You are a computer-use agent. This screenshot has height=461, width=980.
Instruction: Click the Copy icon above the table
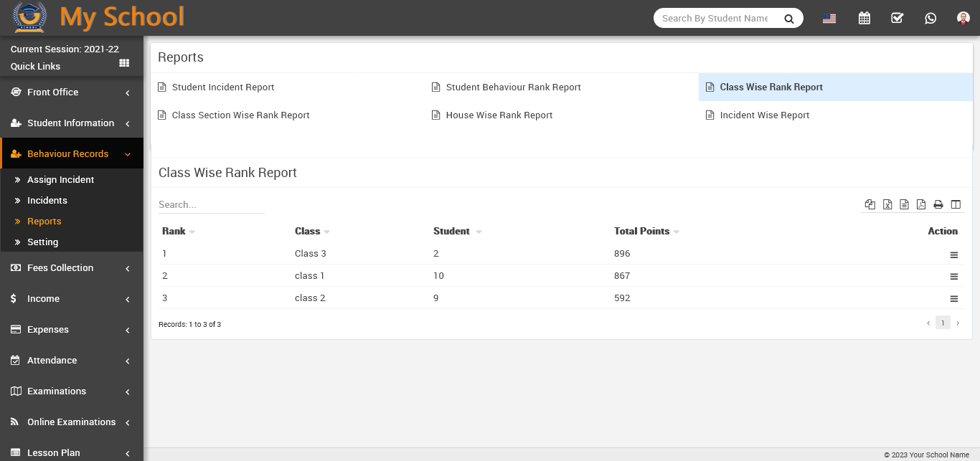point(870,204)
